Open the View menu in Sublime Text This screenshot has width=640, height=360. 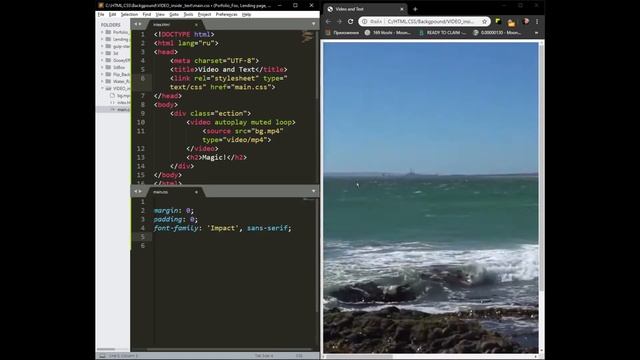point(160,14)
